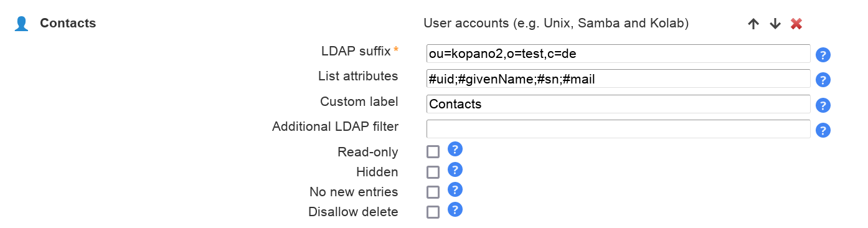The image size is (868, 228).
Task: Tick the Hidden checkbox
Action: coord(433,172)
